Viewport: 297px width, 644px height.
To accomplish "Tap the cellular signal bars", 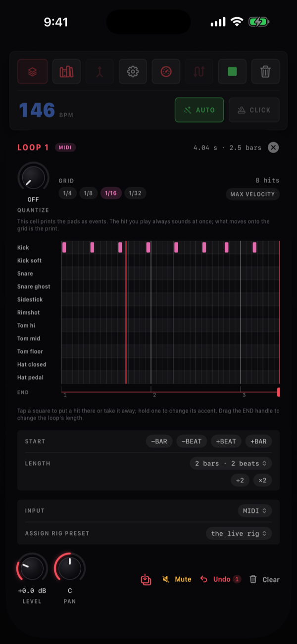I will coord(218,22).
